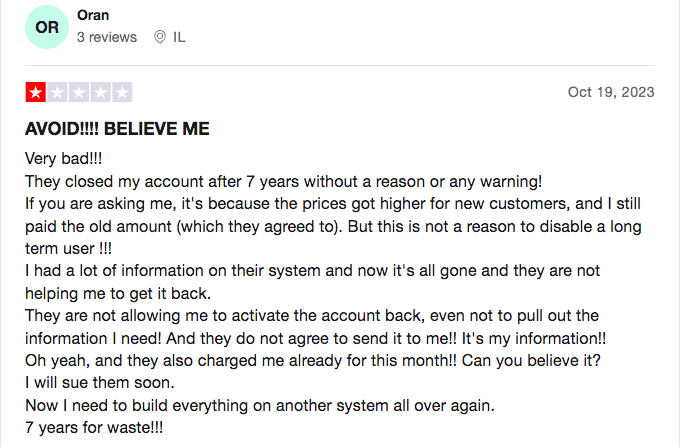Click the second grey rating star
Viewport: 680px width, 447px height.
click(57, 93)
